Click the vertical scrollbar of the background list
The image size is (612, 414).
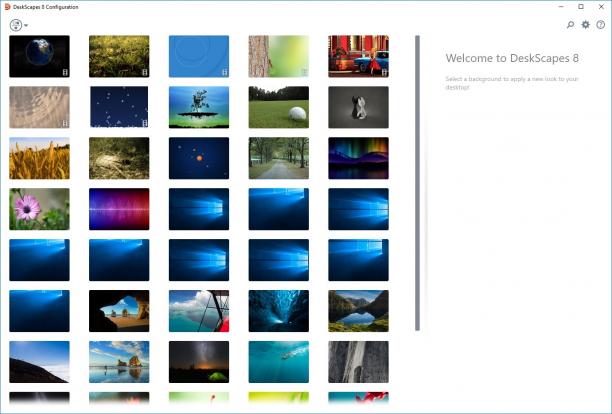pyautogui.click(x=417, y=183)
